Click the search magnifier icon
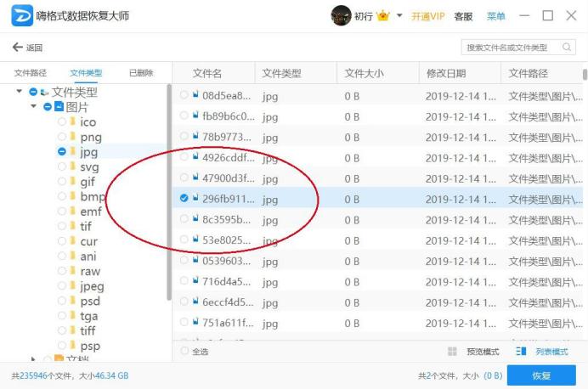The height and width of the screenshot is (389, 588). pos(567,48)
